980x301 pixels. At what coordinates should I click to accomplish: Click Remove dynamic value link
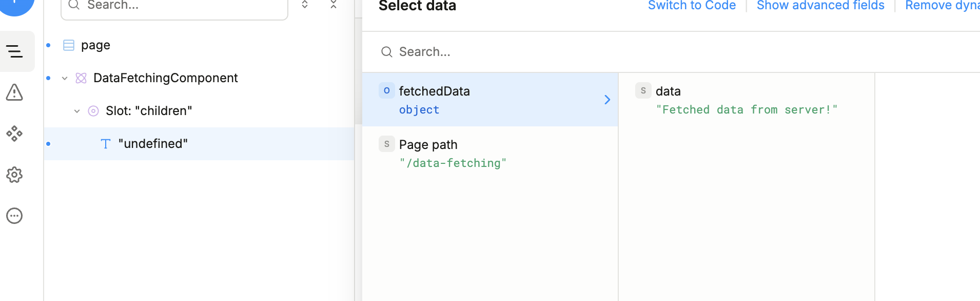942,6
